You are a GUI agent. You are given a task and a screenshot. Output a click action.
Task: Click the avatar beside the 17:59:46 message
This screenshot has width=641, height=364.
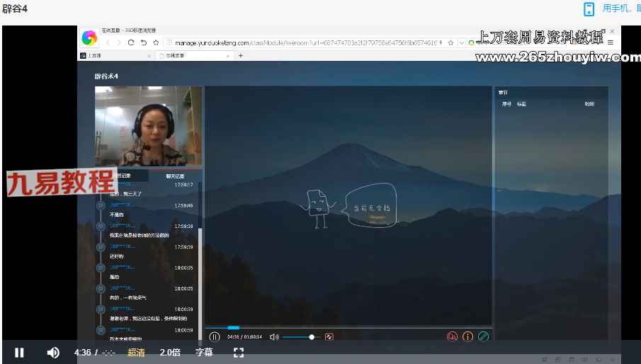[x=101, y=205]
